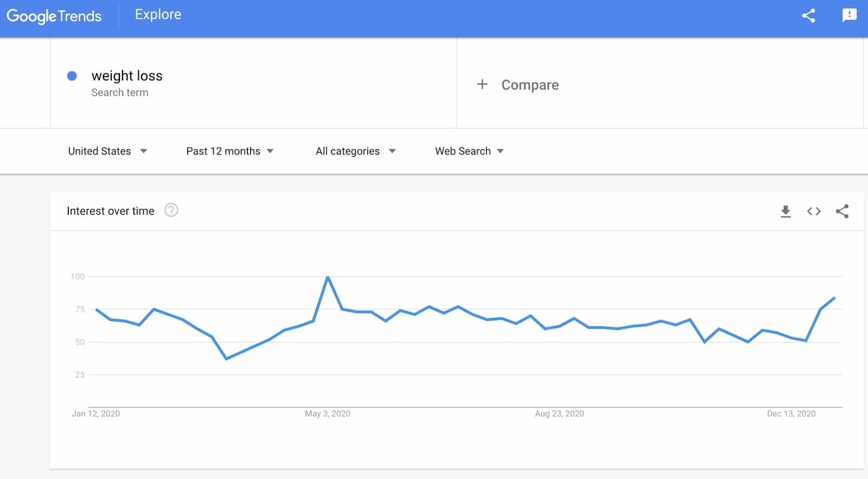The width and height of the screenshot is (868, 479).
Task: Click the share icon in top header
Action: point(808,15)
